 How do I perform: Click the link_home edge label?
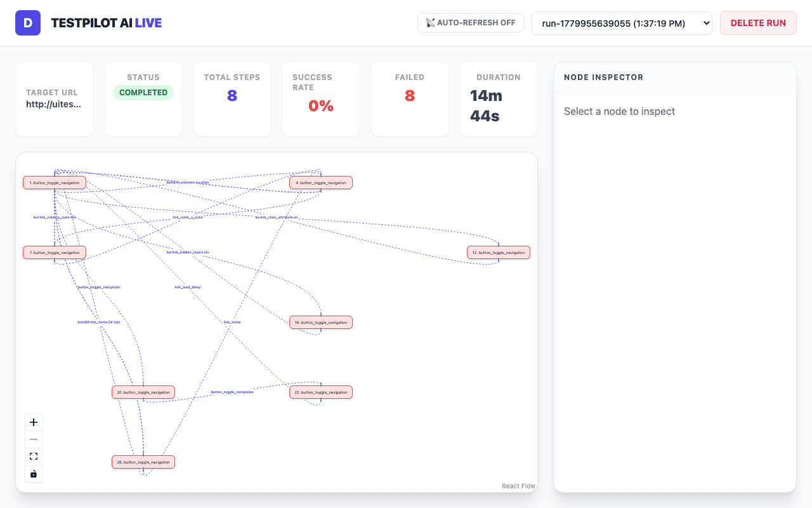click(x=232, y=322)
